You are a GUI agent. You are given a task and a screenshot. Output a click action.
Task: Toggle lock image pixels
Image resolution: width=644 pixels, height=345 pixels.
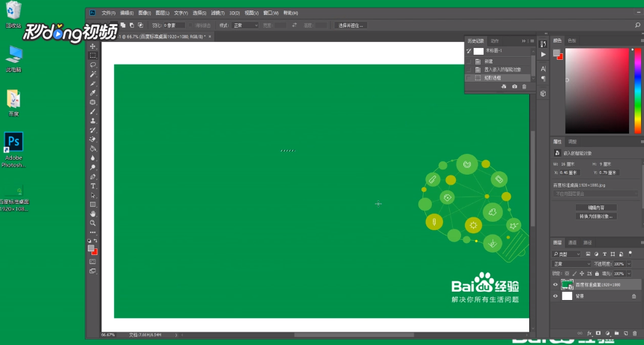574,274
